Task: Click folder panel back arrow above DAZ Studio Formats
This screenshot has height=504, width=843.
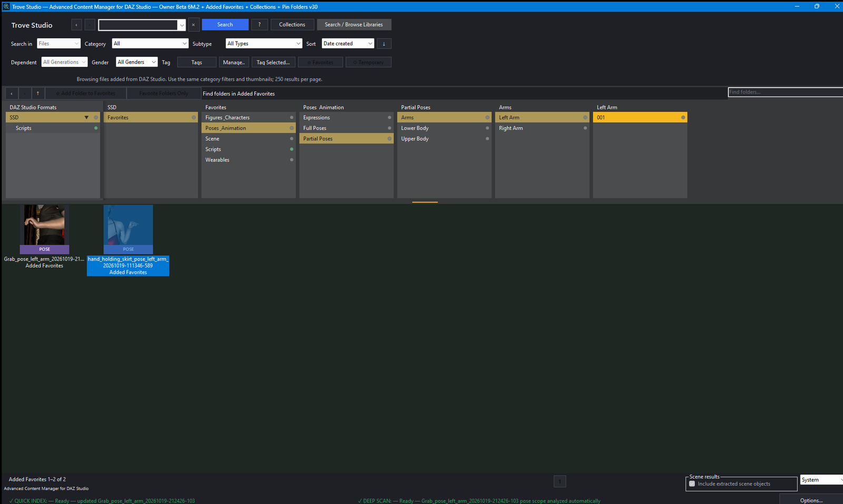Action: pyautogui.click(x=12, y=93)
